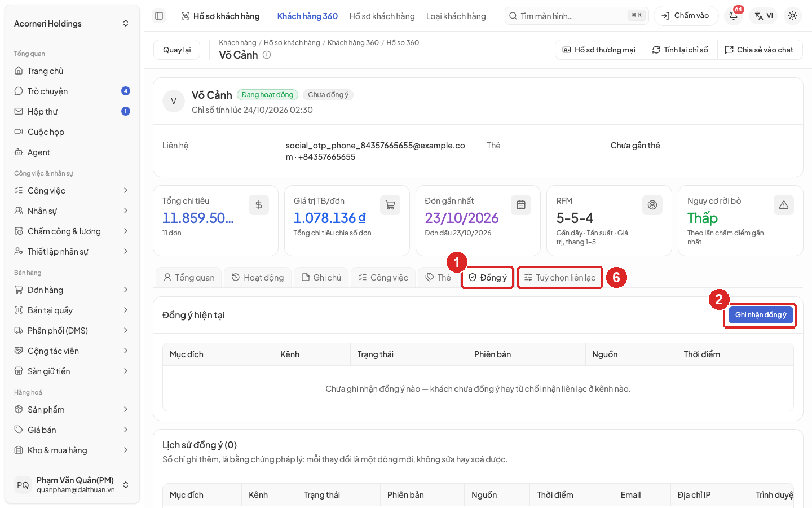This screenshot has width=812, height=508.
Task: Expand Sản phẩm sidebar group
Action: tap(72, 410)
